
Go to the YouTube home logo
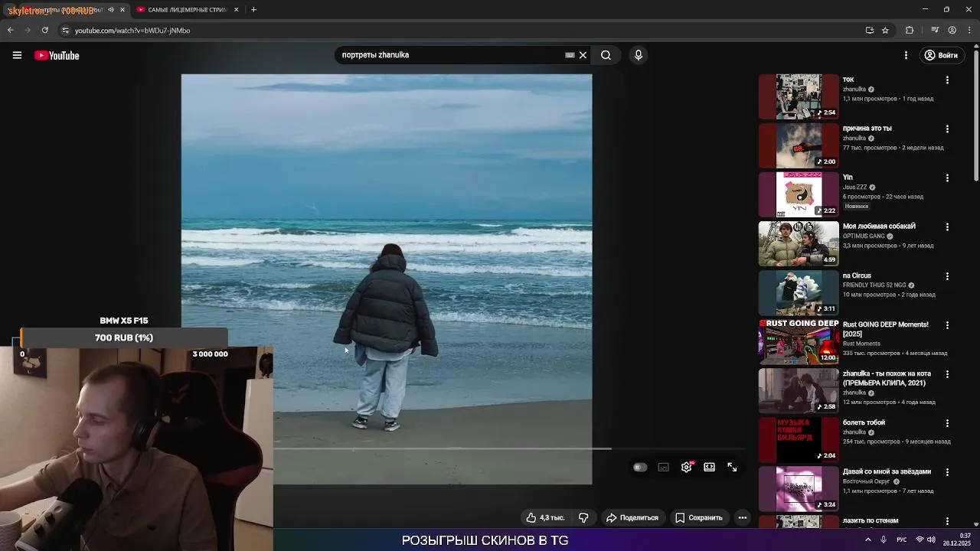click(x=57, y=55)
